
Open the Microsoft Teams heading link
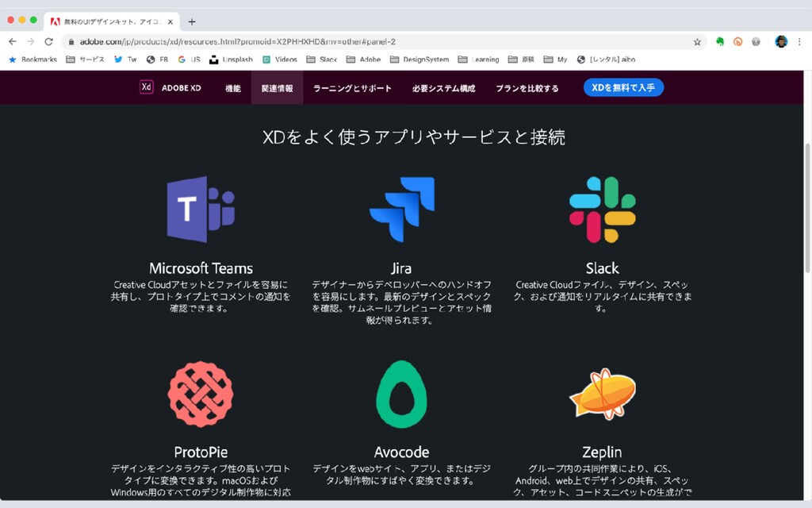(201, 268)
